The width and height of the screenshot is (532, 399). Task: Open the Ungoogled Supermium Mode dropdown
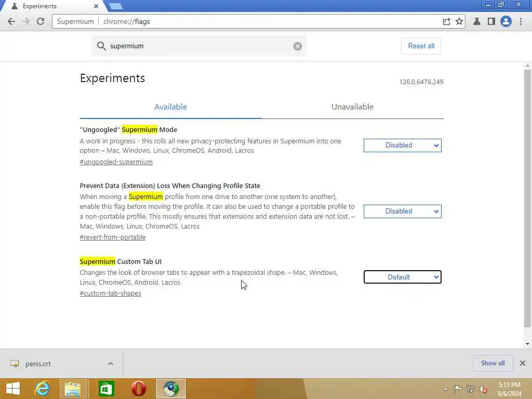coord(403,145)
